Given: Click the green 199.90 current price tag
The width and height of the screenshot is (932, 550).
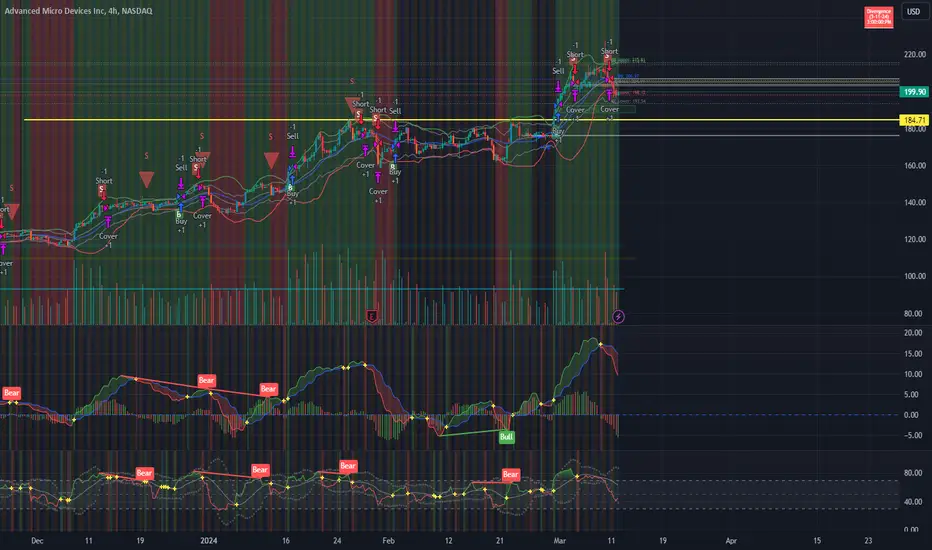Looking at the screenshot, I should tap(915, 92).
